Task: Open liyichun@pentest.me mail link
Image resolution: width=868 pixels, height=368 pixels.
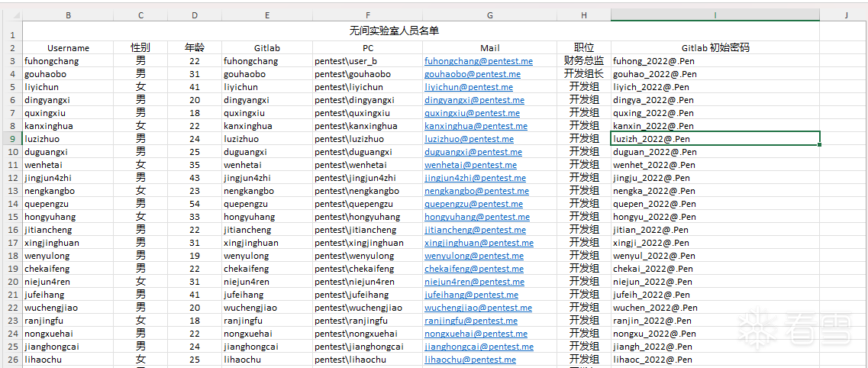Action: [x=469, y=87]
